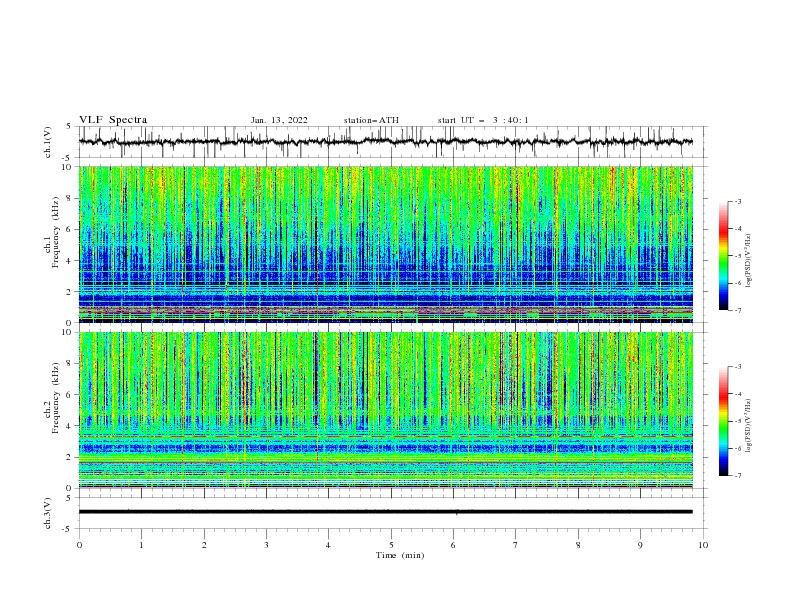Click the ch.2 spectrogram color bar
Screen dimensions: 792x612
[724, 421]
